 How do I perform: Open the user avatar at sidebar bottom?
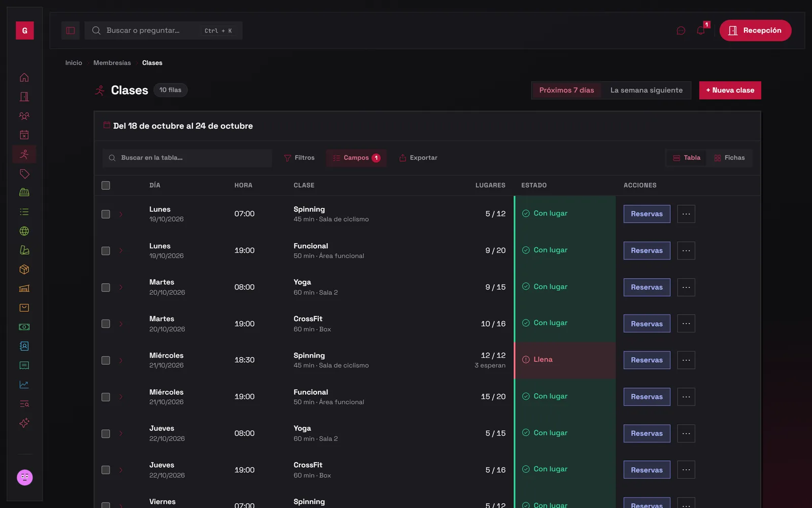[24, 478]
